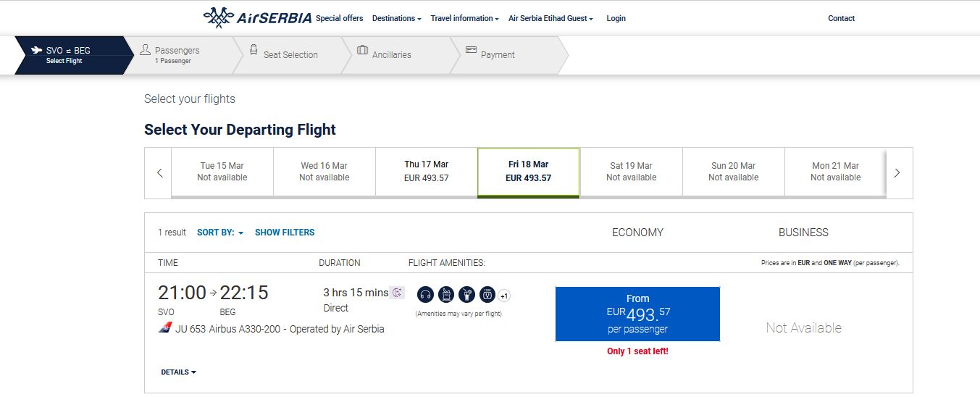Select the EUR 493.57 economy fare button
The width and height of the screenshot is (980, 397).
click(637, 314)
